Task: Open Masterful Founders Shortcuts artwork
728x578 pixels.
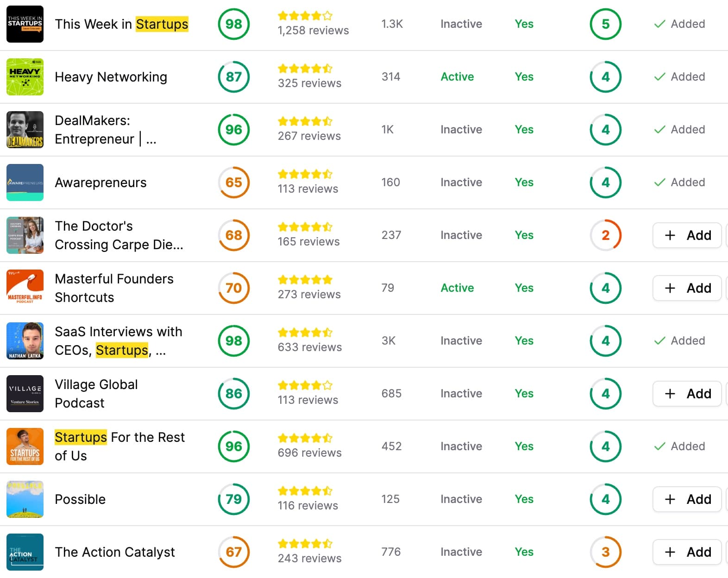Action: pyautogui.click(x=25, y=288)
